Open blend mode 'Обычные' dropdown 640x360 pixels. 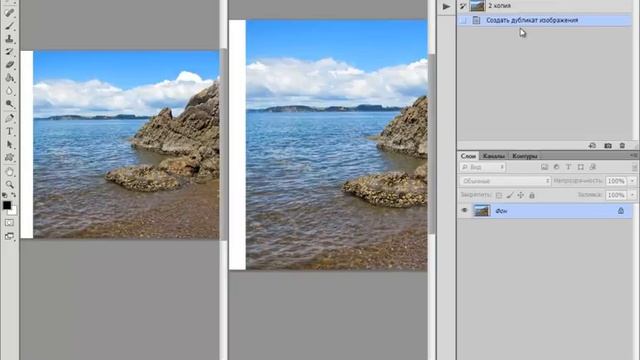point(505,181)
